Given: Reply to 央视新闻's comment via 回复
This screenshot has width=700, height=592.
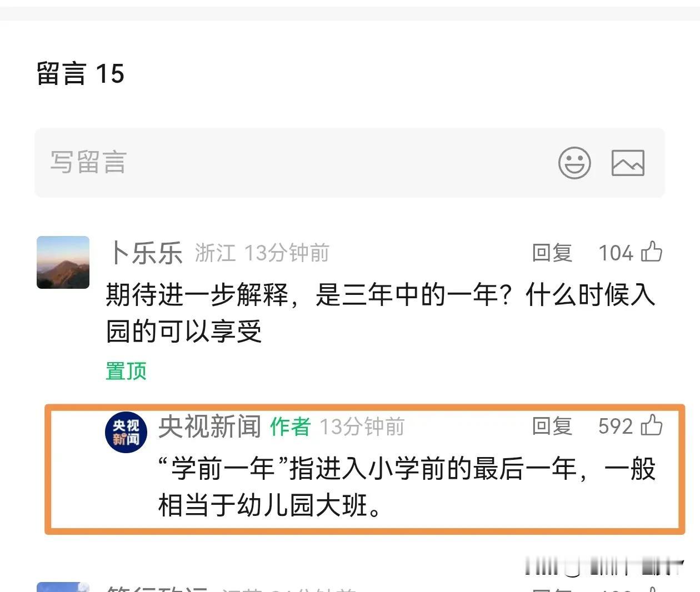Looking at the screenshot, I should 552,427.
